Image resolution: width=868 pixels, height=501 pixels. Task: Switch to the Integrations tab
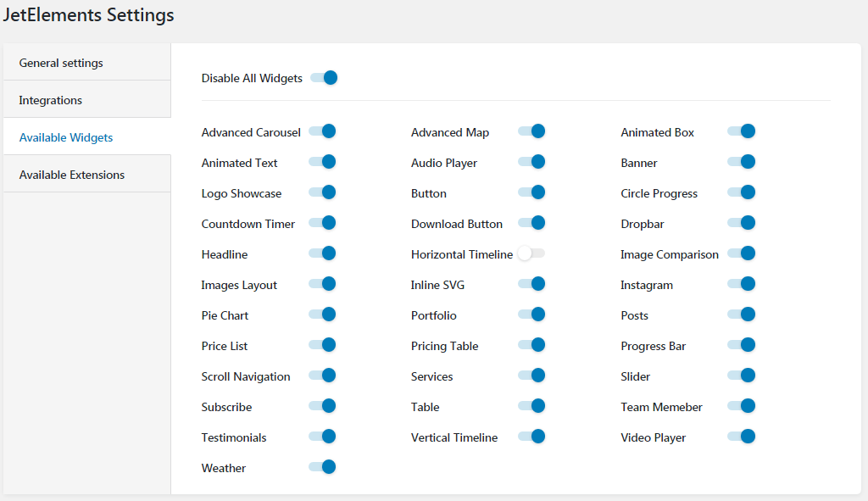[87, 99]
